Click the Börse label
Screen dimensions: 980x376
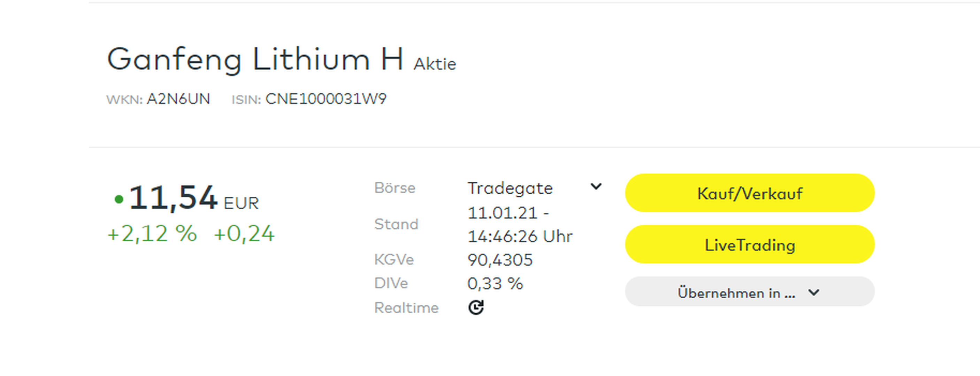pyautogui.click(x=395, y=188)
